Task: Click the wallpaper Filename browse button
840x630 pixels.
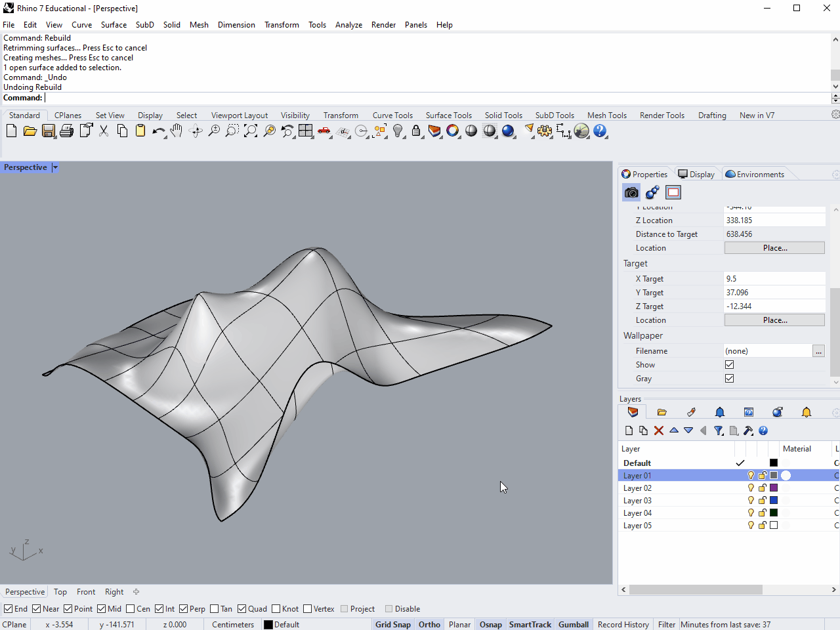Action: point(818,351)
